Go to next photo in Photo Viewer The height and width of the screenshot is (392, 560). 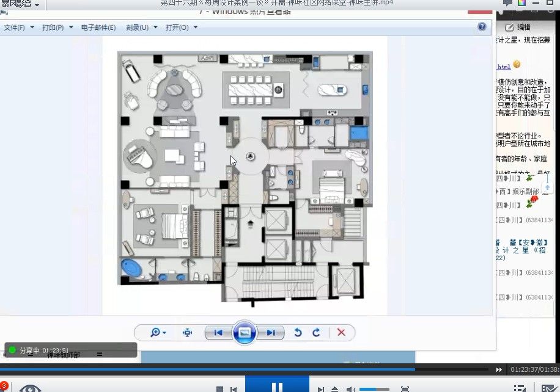(x=271, y=332)
